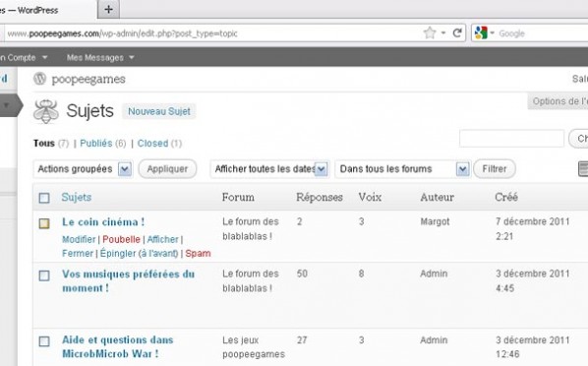Viewport: 588px width, 366px height.
Task: Click the Forum column header
Action: pyautogui.click(x=238, y=197)
